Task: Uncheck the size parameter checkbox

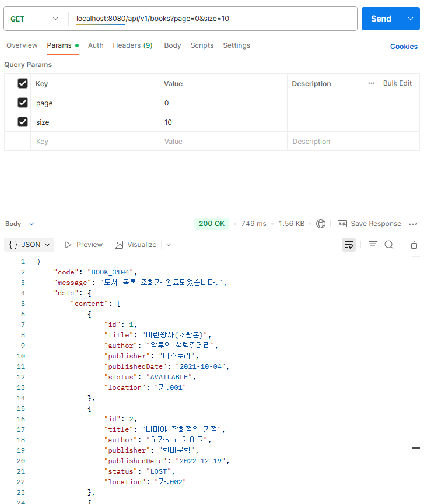Action: coord(23,122)
